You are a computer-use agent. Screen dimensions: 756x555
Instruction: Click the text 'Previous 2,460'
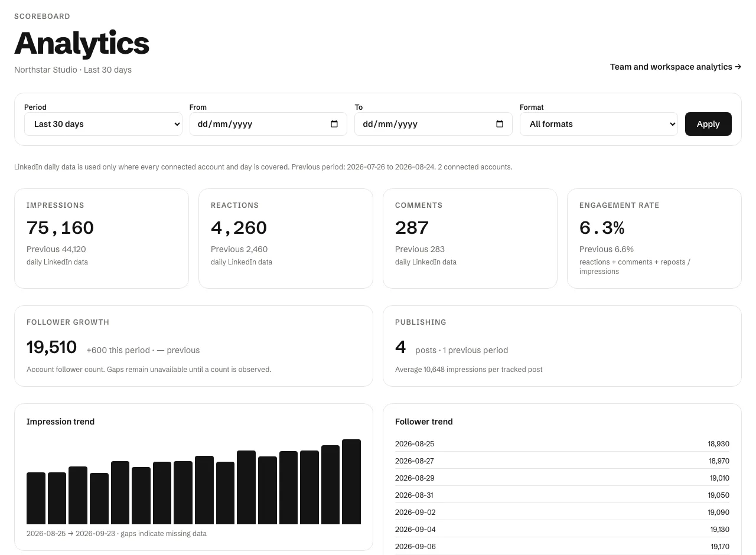(239, 249)
